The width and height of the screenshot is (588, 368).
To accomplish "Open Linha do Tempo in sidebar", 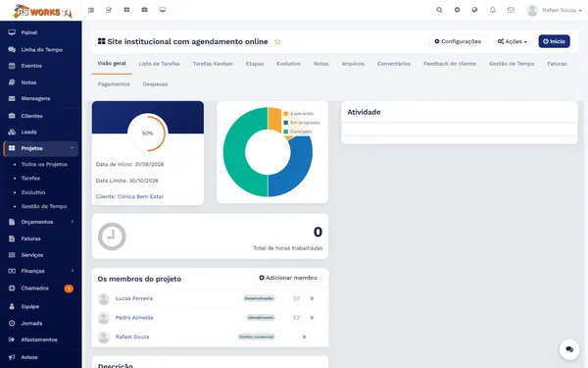I will tap(41, 50).
